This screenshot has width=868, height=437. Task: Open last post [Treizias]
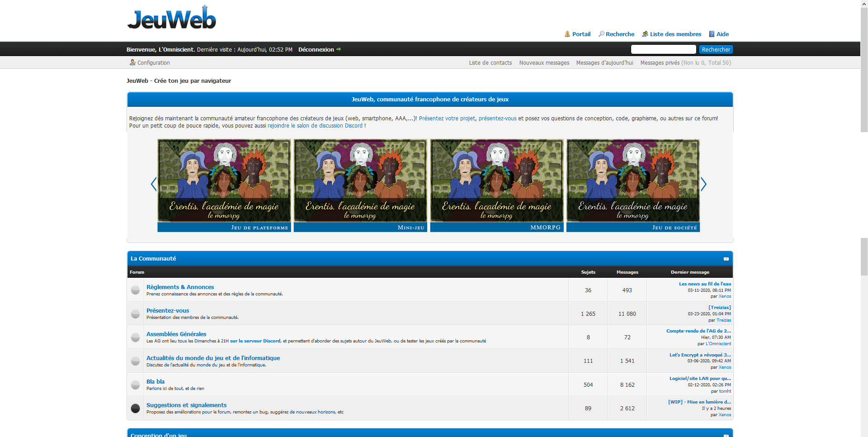pyautogui.click(x=719, y=308)
